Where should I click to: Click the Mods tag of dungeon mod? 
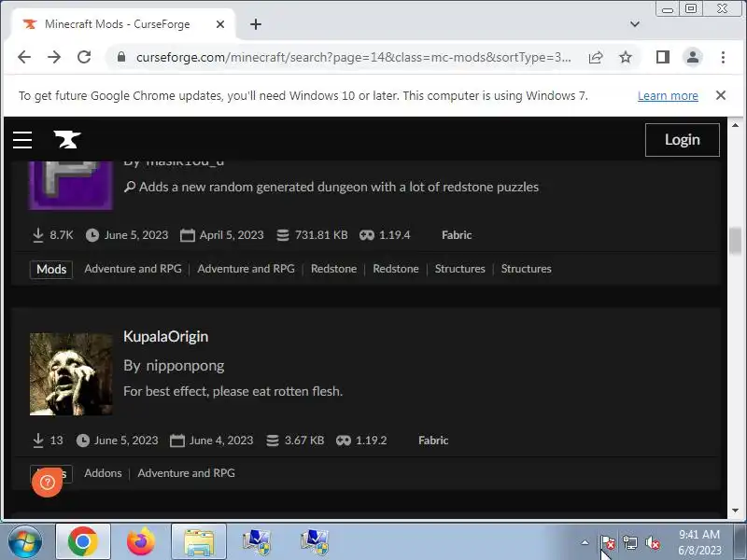pos(51,269)
